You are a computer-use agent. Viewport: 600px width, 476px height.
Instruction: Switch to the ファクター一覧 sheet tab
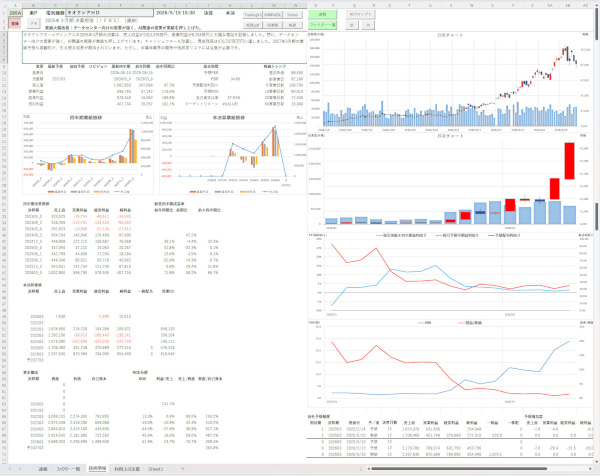[x=68, y=469]
